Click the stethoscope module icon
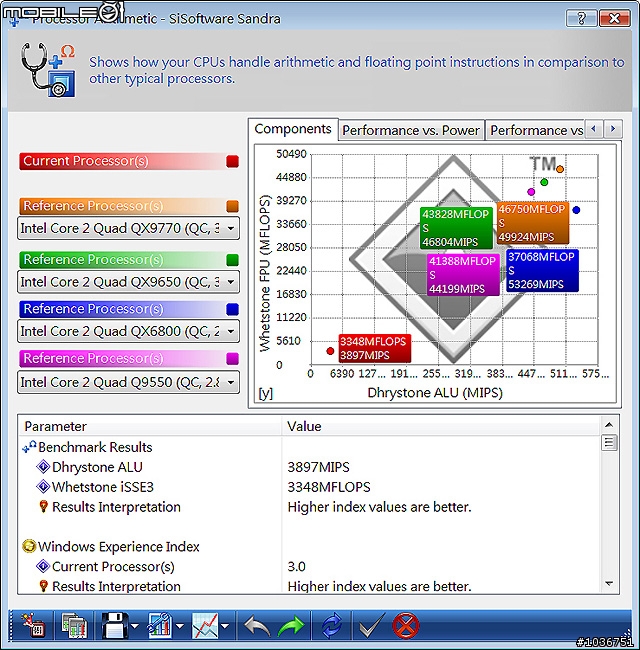Screen dimensions: 640x650 [48, 70]
